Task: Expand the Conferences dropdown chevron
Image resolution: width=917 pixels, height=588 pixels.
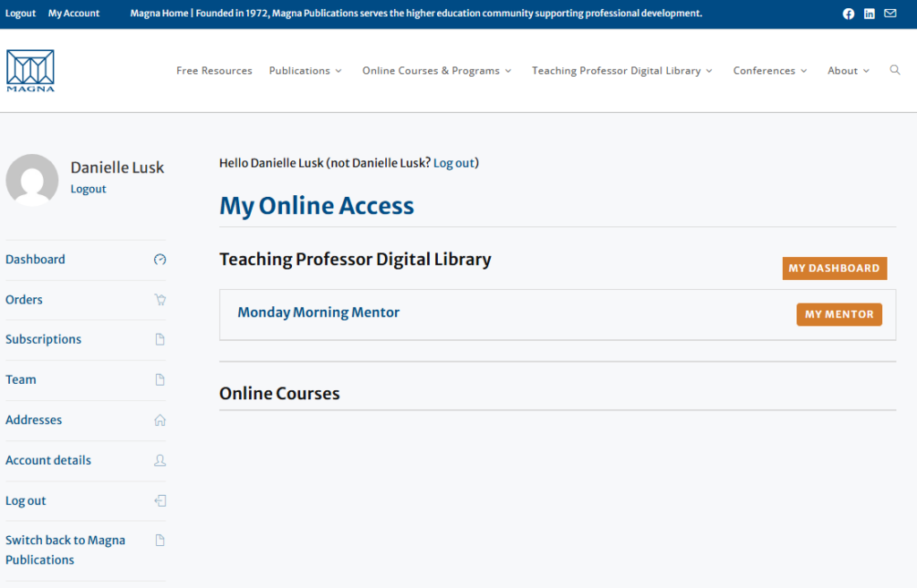Action: tap(803, 71)
